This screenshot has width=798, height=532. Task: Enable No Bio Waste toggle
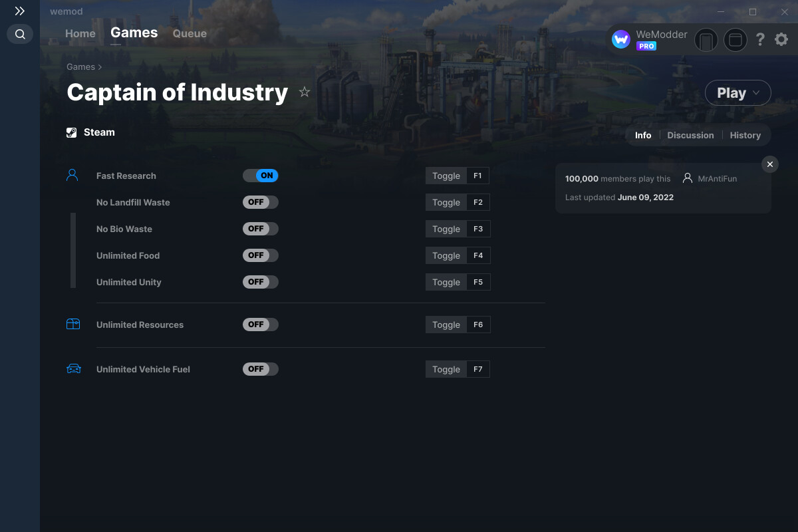261,229
